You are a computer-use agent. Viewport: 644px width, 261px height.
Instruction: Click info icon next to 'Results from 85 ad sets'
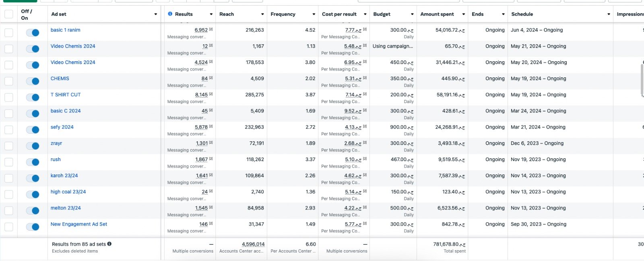pyautogui.click(x=109, y=244)
